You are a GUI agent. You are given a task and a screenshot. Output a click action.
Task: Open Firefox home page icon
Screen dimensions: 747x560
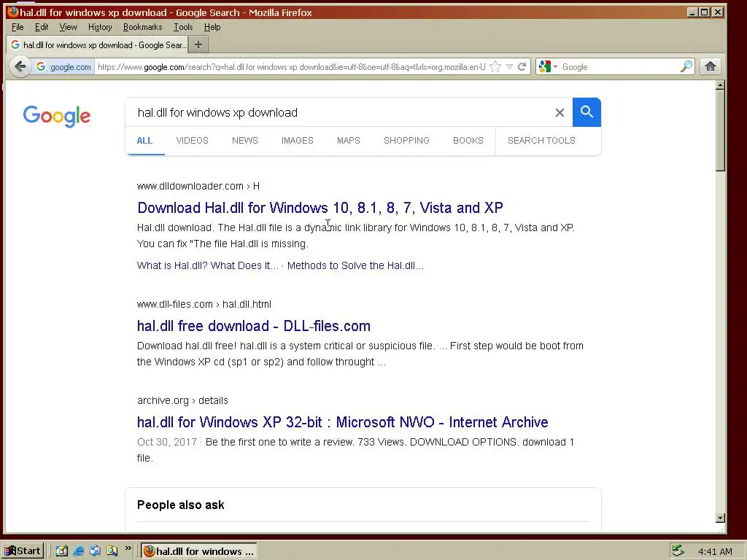711,66
